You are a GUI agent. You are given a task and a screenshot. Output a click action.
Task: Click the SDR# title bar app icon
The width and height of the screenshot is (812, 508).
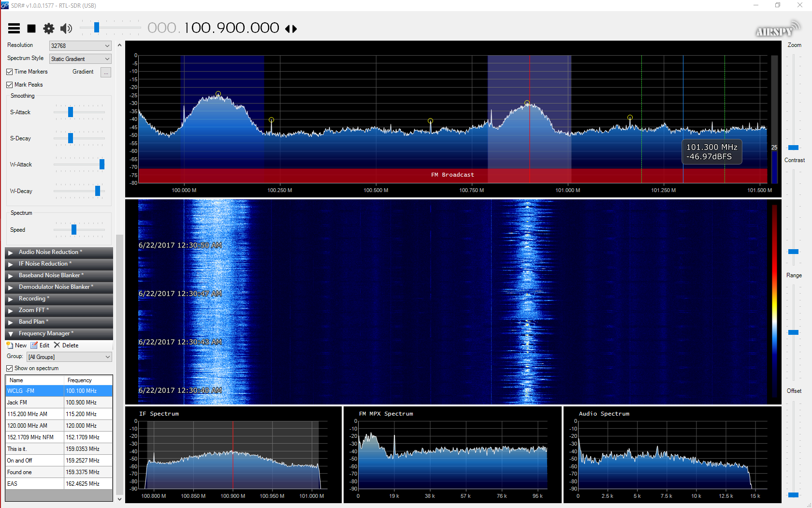click(5, 5)
